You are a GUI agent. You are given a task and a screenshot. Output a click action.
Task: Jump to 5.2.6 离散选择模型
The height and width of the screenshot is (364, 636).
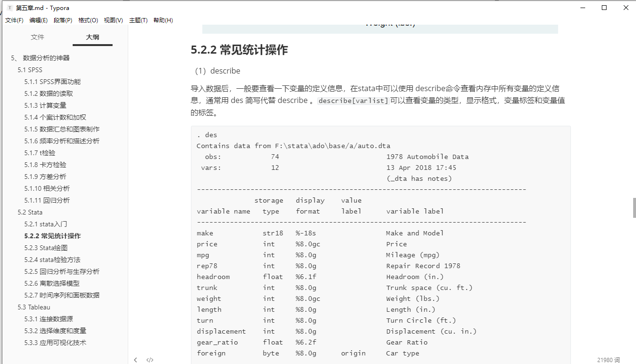52,283
